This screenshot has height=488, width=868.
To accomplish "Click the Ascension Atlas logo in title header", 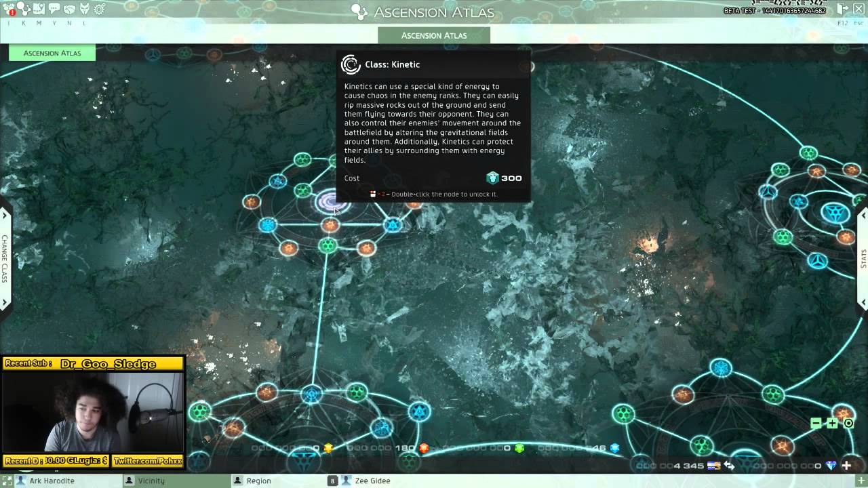I will point(360,12).
